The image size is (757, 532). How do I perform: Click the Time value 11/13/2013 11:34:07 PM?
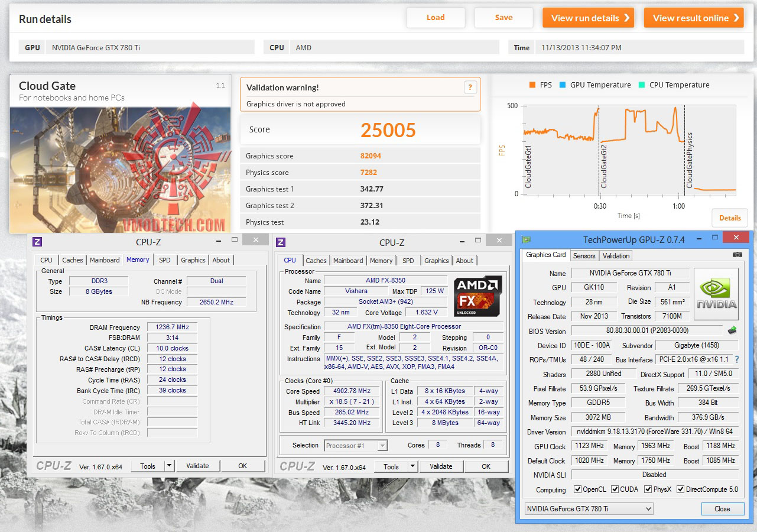581,48
